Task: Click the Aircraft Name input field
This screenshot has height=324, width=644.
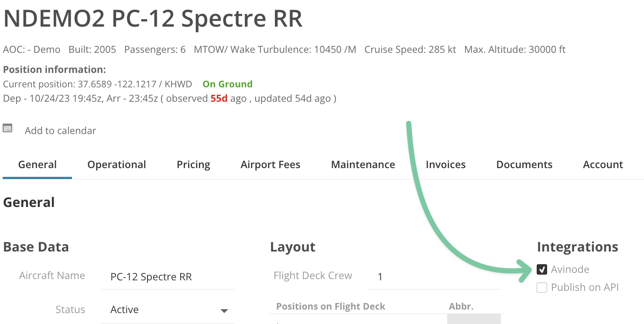Action: [168, 277]
